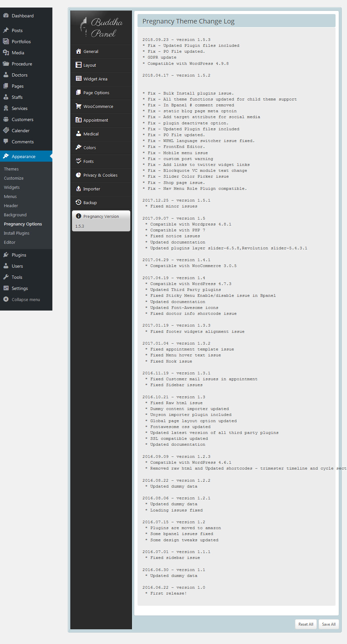Go to the Customize submenu link

(x=14, y=178)
